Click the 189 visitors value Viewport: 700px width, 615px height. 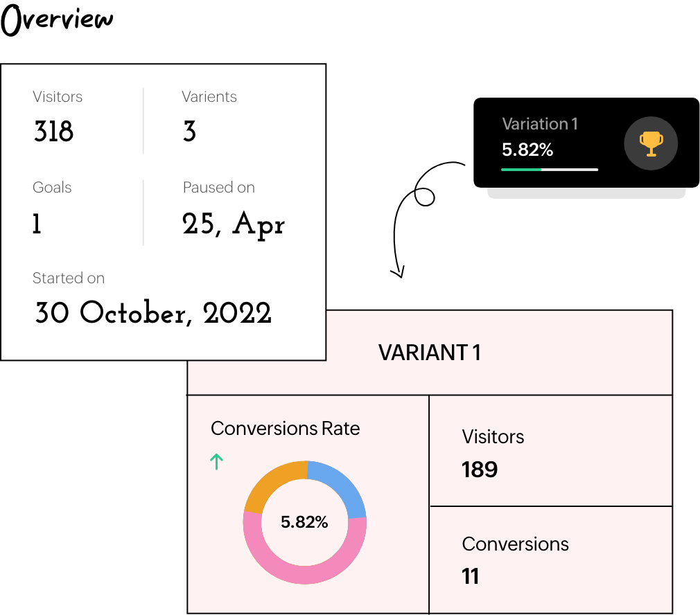pos(480,470)
